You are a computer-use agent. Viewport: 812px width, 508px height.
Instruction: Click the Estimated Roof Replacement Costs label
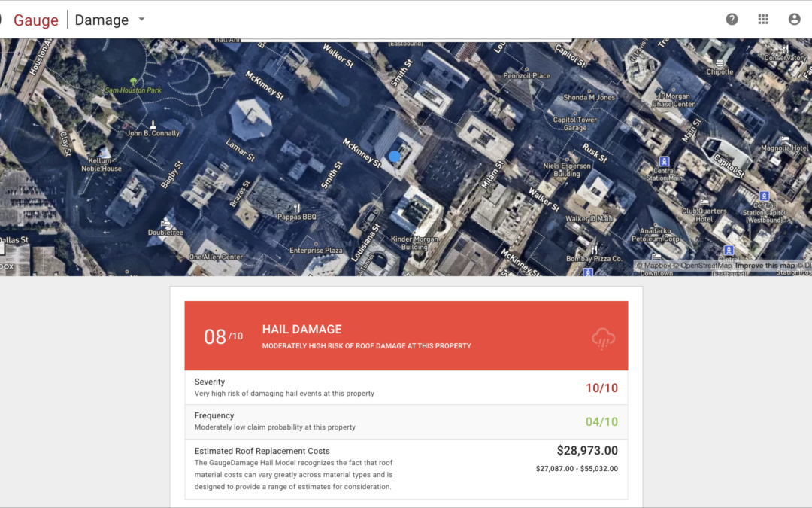[x=262, y=451]
